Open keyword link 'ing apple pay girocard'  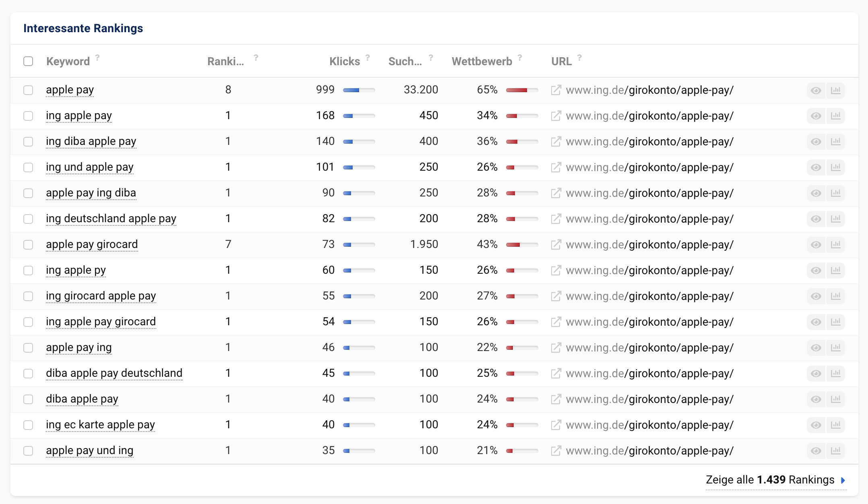coord(101,322)
